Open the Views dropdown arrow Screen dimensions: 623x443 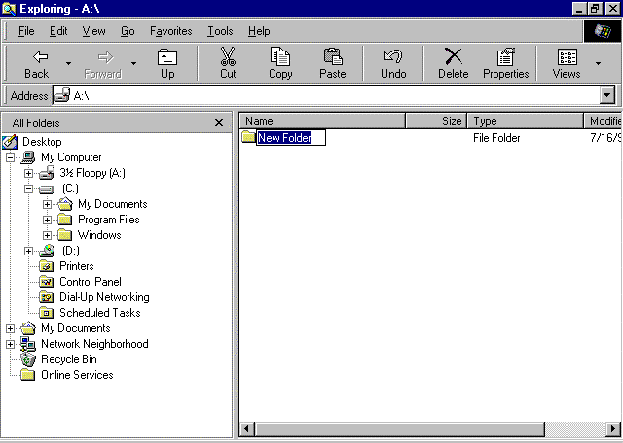(x=598, y=64)
